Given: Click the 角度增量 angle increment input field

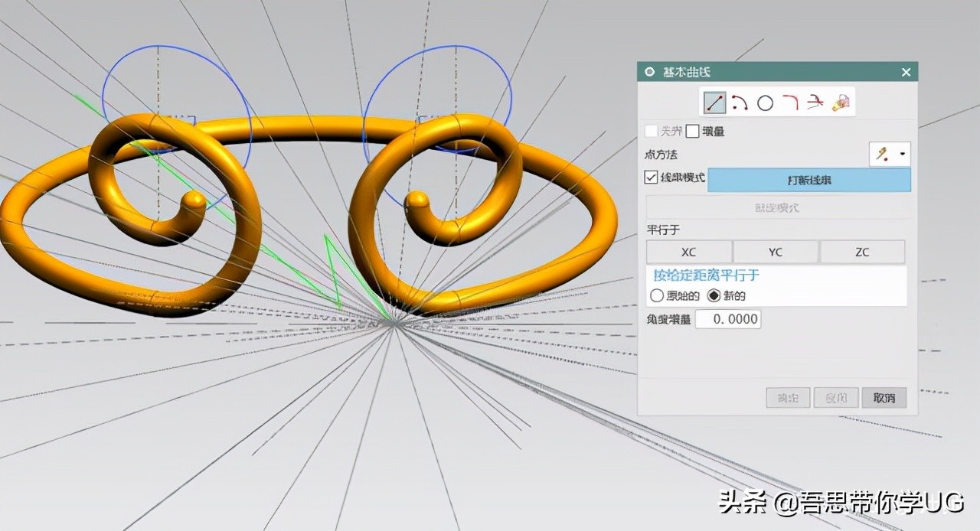Looking at the screenshot, I should pos(728,319).
